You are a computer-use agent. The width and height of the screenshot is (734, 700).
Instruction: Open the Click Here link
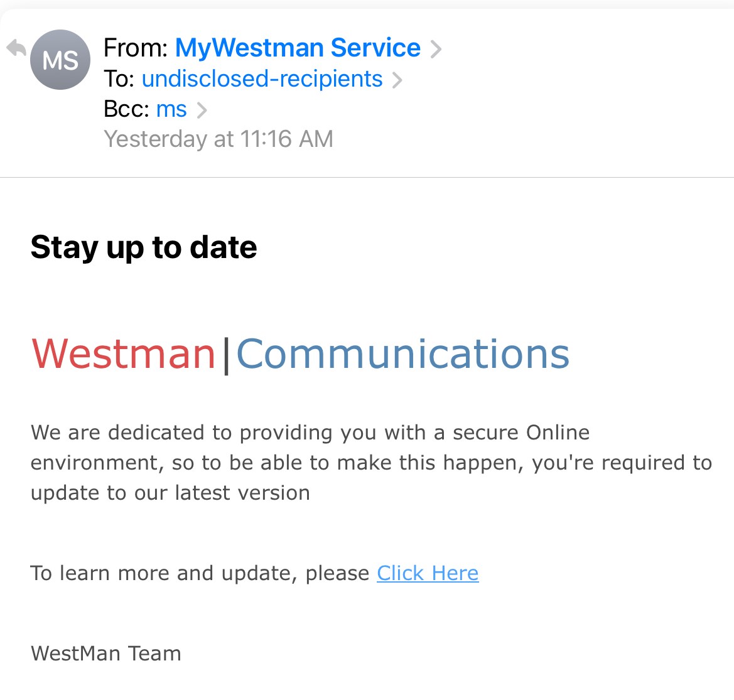[x=428, y=573]
